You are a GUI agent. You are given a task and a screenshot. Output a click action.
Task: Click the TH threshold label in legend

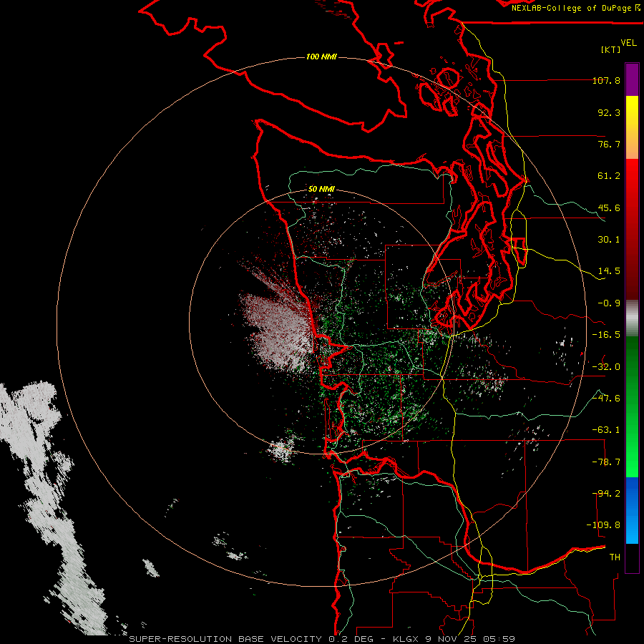(615, 557)
